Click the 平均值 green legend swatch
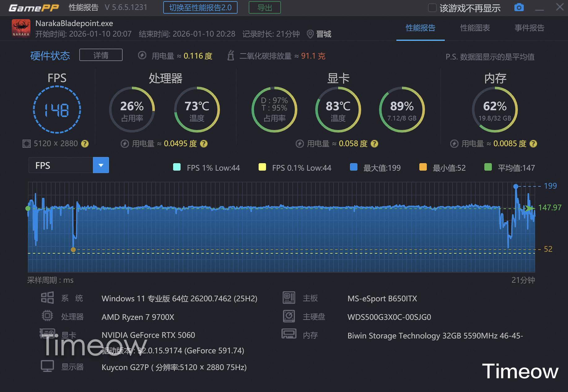The width and height of the screenshot is (568, 392). point(488,167)
